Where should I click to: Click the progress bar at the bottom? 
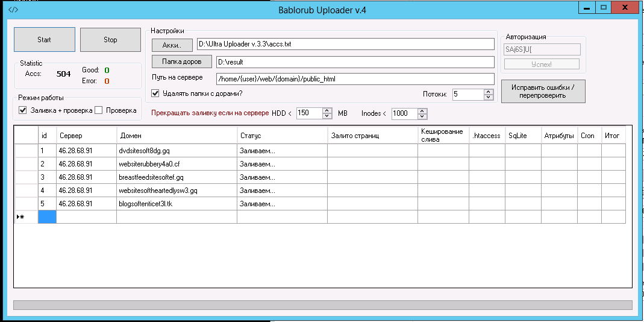[x=323, y=305]
